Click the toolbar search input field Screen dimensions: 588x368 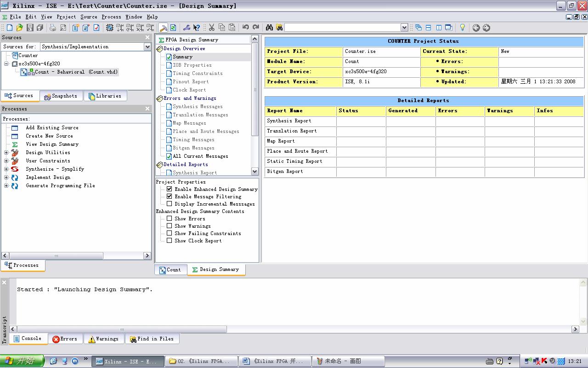click(343, 28)
